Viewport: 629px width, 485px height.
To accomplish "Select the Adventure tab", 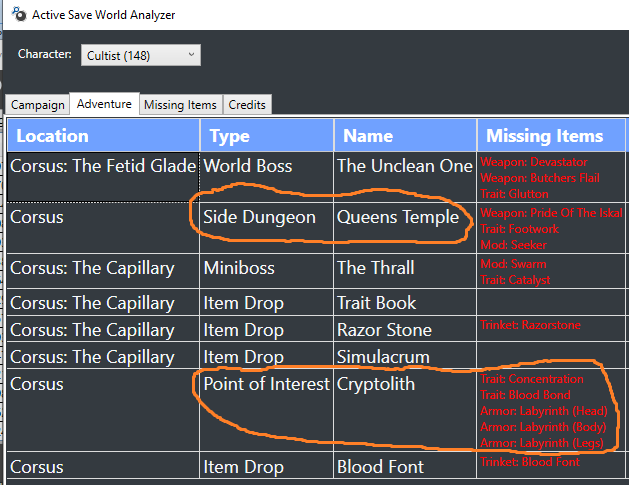I will [x=104, y=104].
